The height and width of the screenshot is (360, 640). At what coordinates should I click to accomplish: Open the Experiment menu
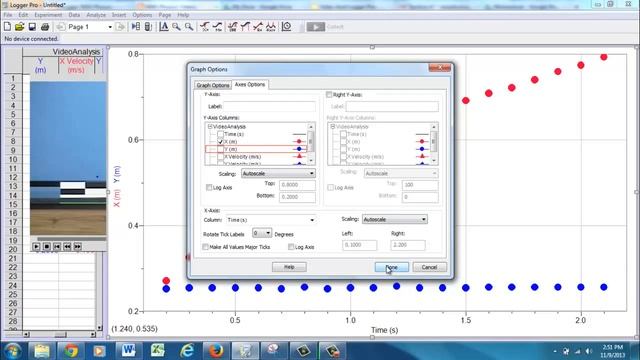[48, 15]
